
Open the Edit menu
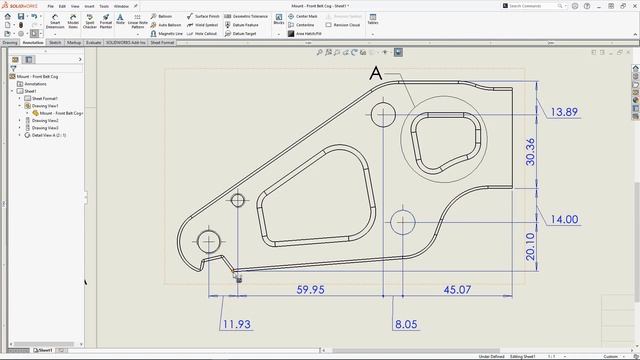(x=62, y=6)
